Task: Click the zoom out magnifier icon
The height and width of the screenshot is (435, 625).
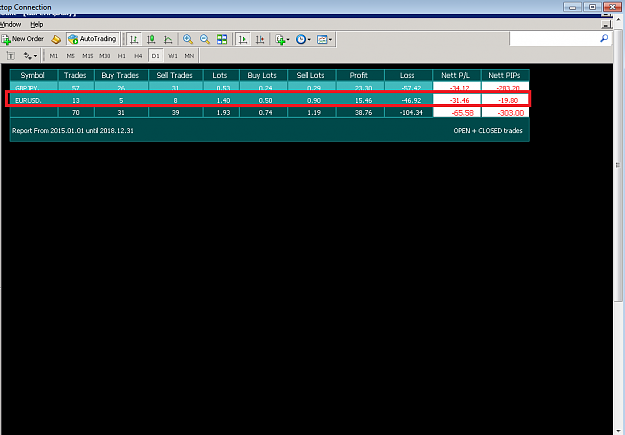Action: 205,39
